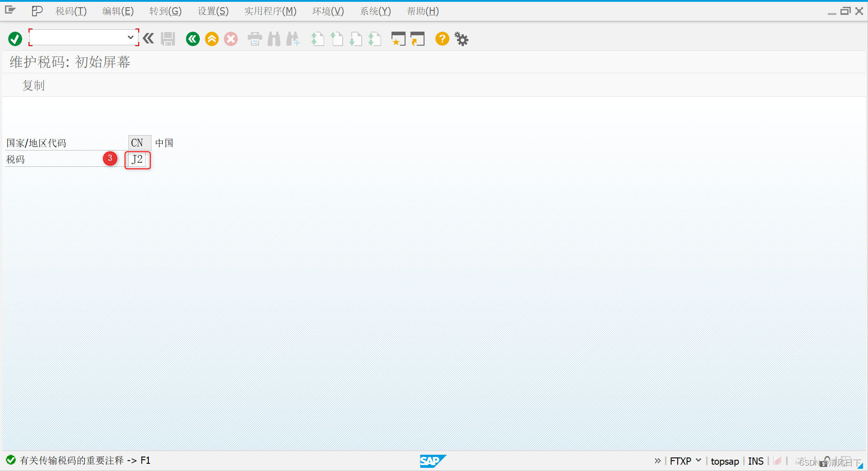Open the command field dropdown arrow
The height and width of the screenshot is (471, 868).
130,38
